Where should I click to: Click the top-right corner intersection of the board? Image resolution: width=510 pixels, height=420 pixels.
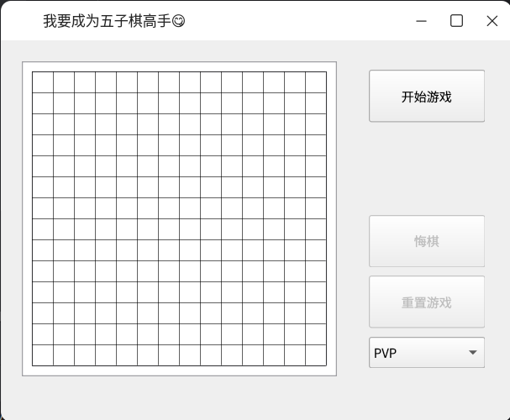pyautogui.click(x=326, y=71)
